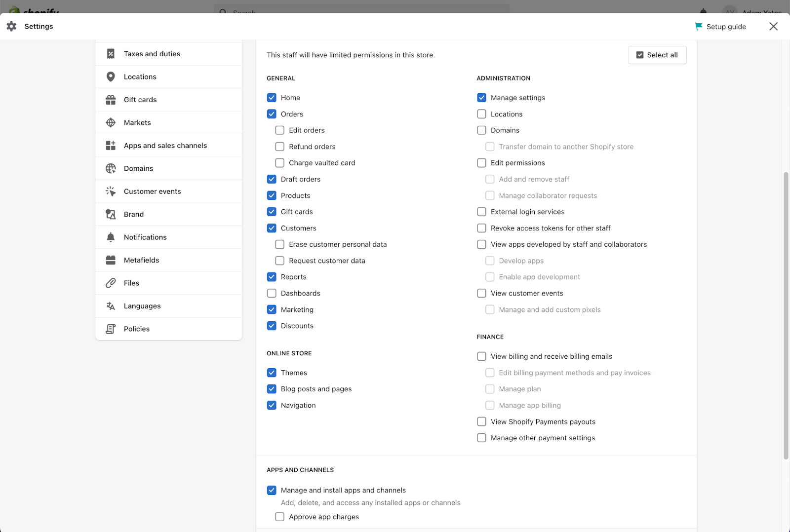This screenshot has width=790, height=532.
Task: Click the Markets globe icon
Action: 111,122
